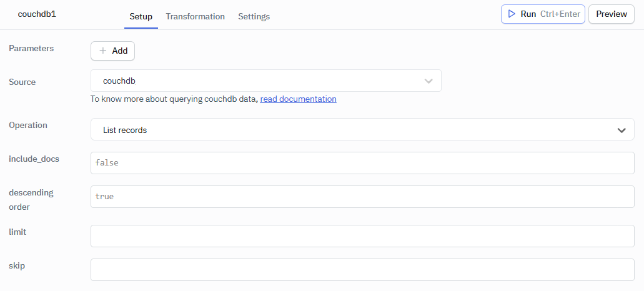Click the Operation field label
Screen dimensions: 644x291
pos(28,125)
